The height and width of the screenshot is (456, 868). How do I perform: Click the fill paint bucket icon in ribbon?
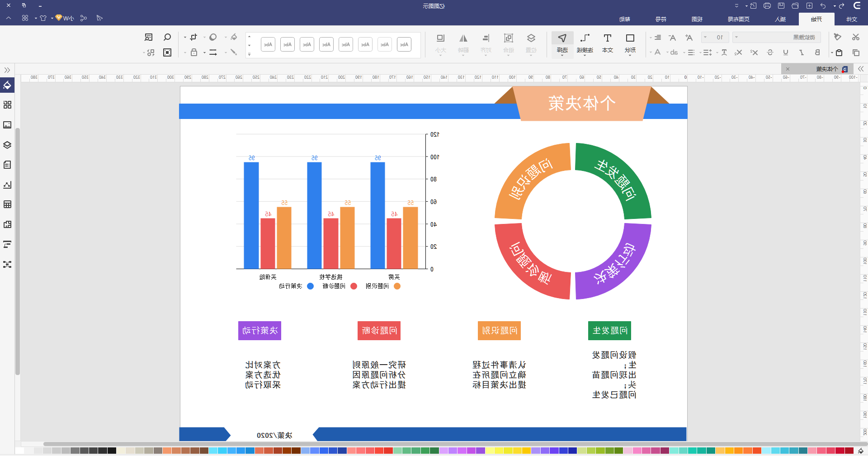coord(234,37)
